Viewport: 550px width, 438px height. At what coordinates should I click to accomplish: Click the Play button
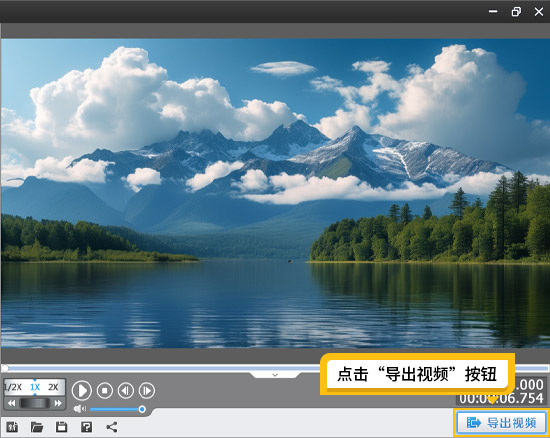pyautogui.click(x=82, y=390)
